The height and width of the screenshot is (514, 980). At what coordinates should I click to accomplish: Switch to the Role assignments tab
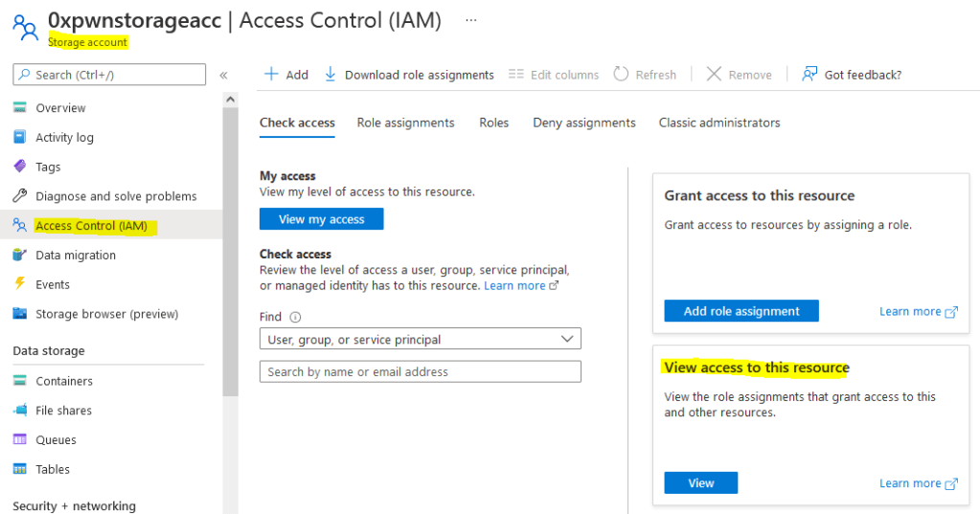405,123
